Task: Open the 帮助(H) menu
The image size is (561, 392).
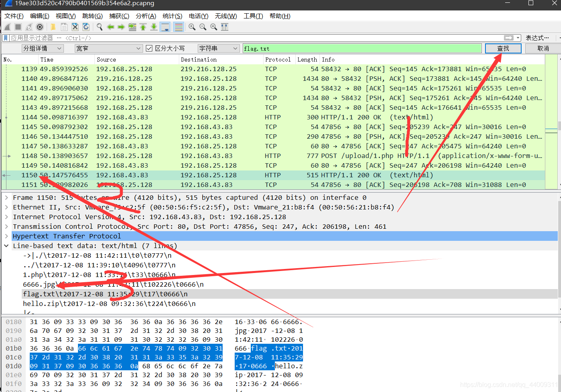Action: (280, 16)
